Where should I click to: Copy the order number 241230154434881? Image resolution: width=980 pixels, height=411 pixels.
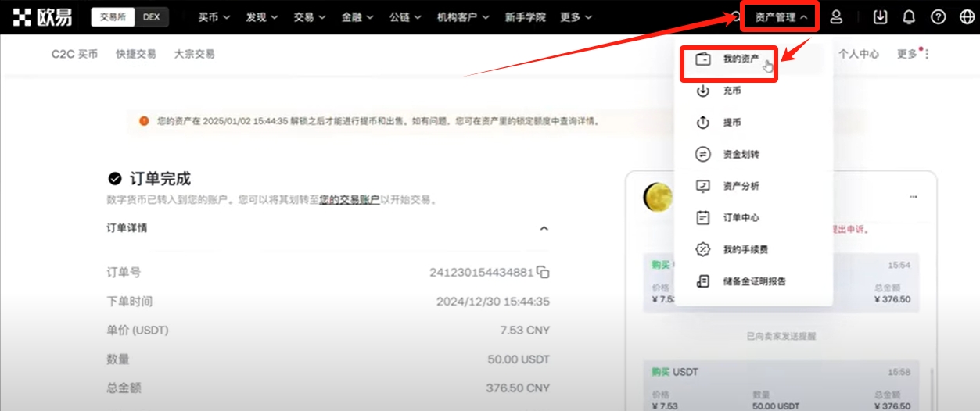click(x=544, y=273)
